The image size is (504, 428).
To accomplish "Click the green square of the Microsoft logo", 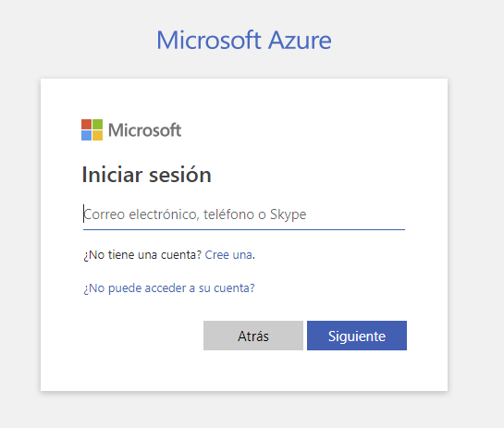I will point(98,124).
